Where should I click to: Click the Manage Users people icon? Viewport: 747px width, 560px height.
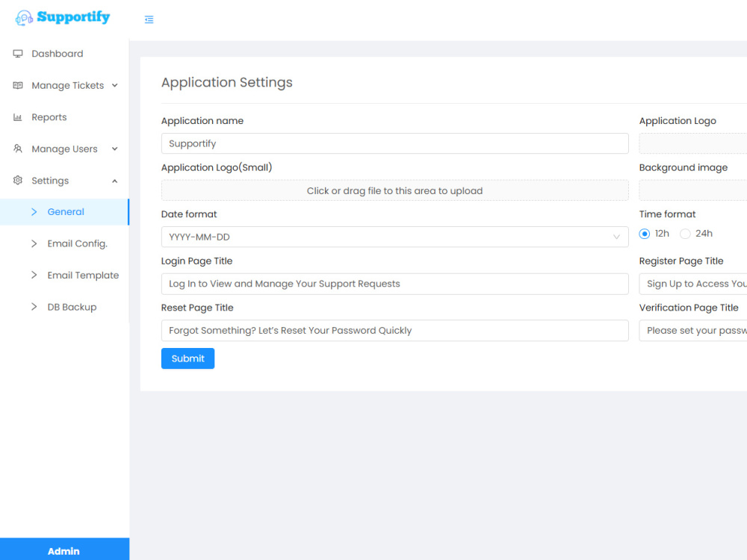point(18,149)
